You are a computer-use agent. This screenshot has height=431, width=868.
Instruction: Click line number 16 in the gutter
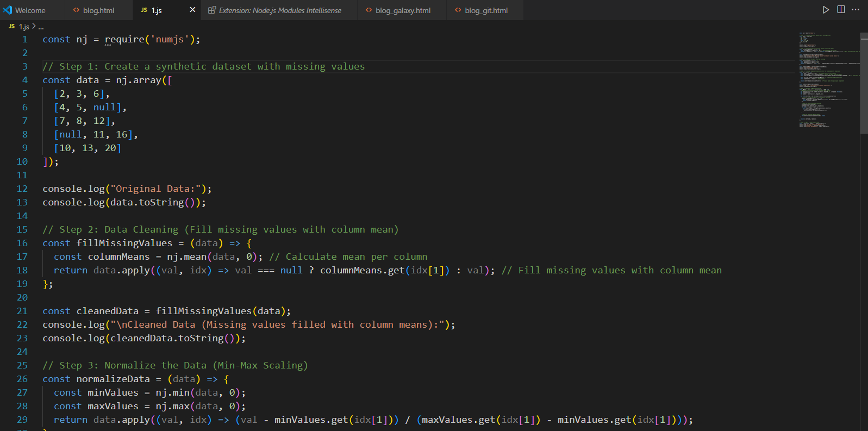pos(22,243)
